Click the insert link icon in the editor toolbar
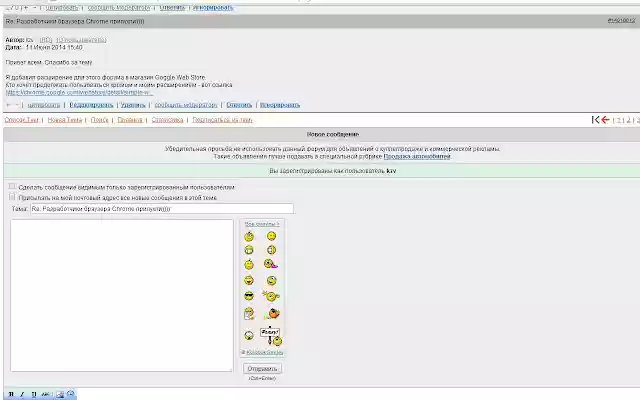This screenshot has height=400, width=640. [71, 394]
